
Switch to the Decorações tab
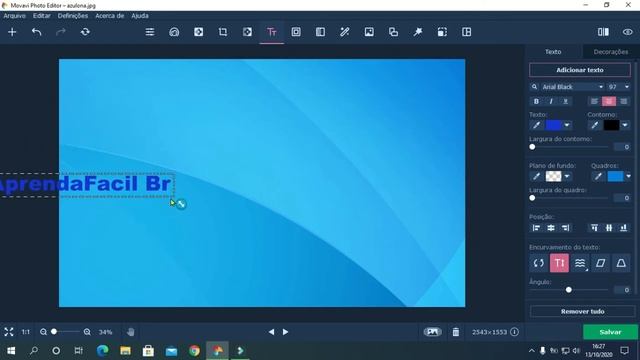(611, 52)
